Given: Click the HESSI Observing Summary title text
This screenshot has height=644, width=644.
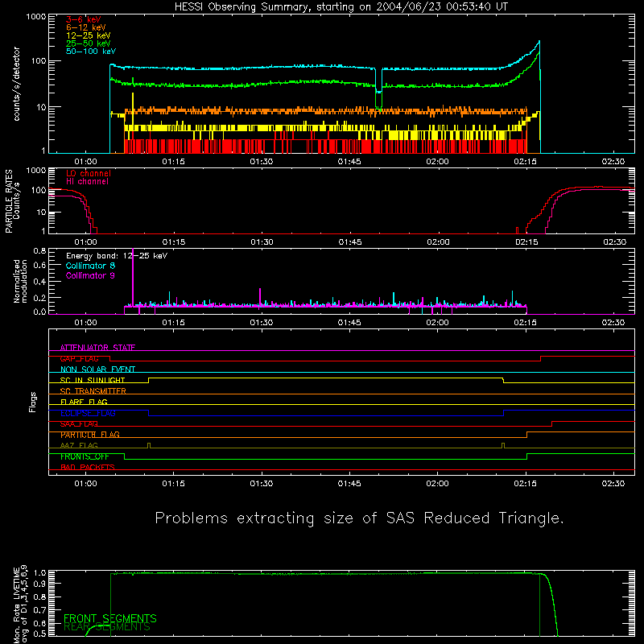Looking at the screenshot, I should (341, 7).
